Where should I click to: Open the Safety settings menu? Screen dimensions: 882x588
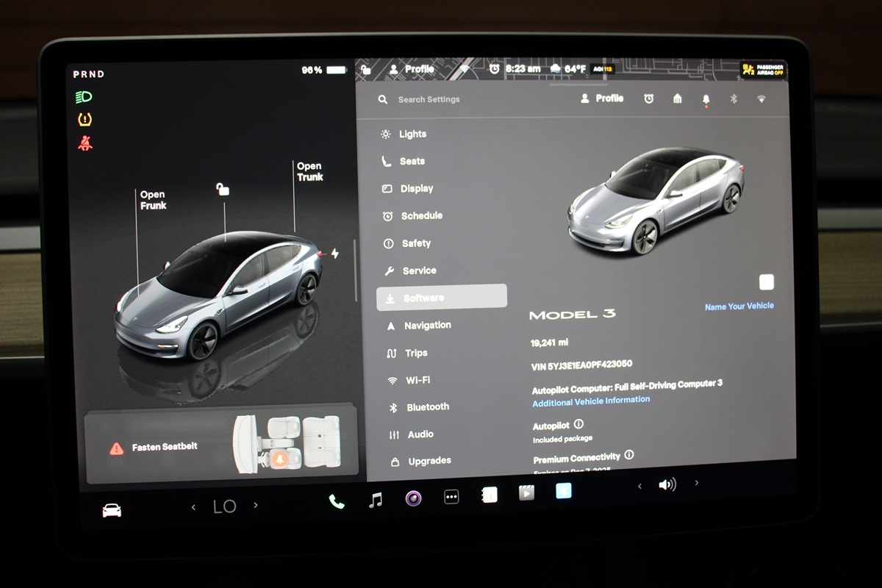point(416,243)
